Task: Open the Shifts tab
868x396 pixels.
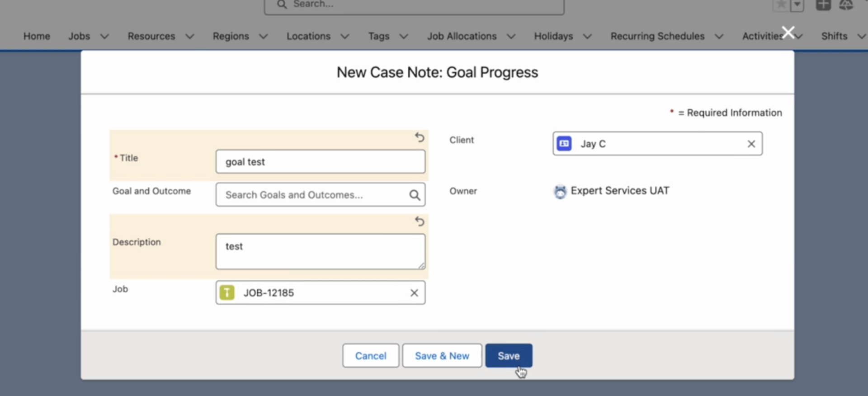Action: (x=834, y=36)
